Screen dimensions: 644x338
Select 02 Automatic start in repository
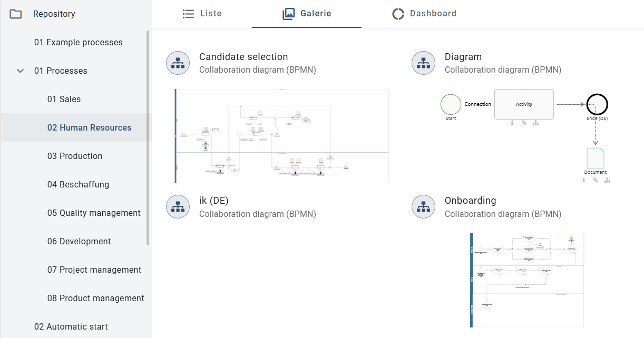(x=71, y=326)
